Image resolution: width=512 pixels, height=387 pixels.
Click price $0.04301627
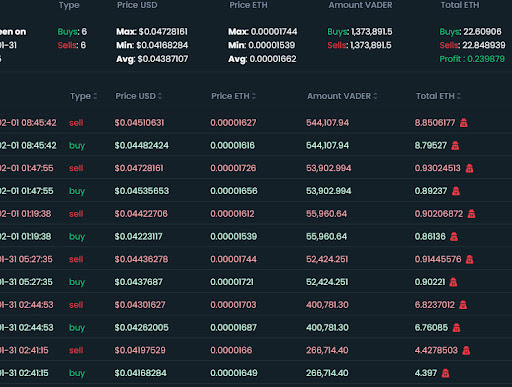pos(140,305)
